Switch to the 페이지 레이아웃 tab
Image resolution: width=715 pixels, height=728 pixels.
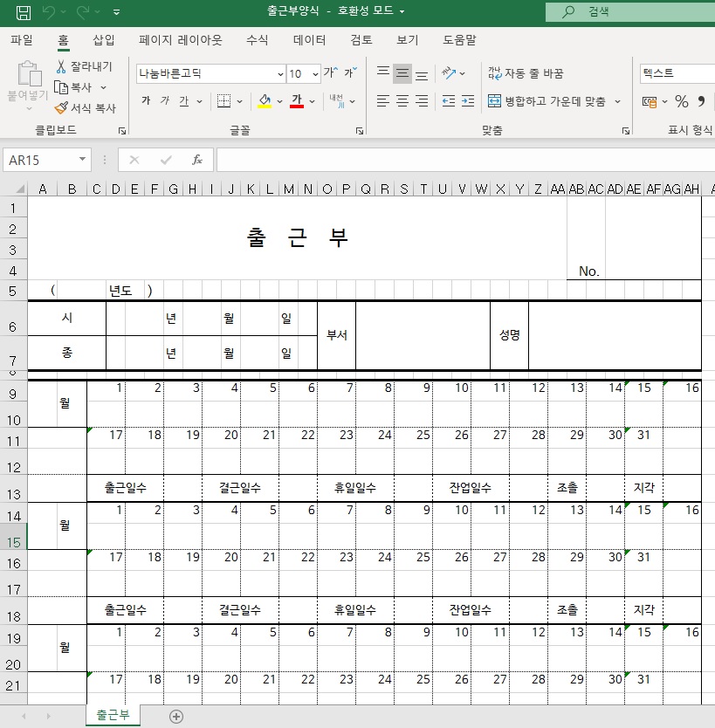tap(180, 40)
